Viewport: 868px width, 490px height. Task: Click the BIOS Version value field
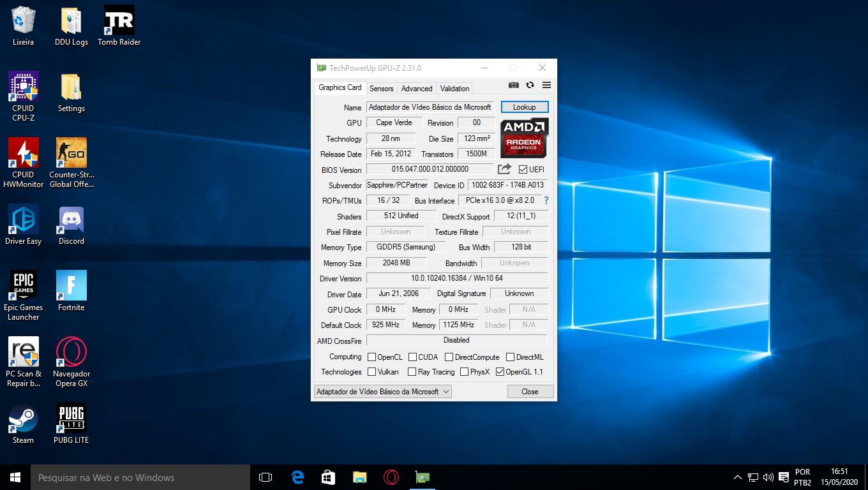[430, 169]
